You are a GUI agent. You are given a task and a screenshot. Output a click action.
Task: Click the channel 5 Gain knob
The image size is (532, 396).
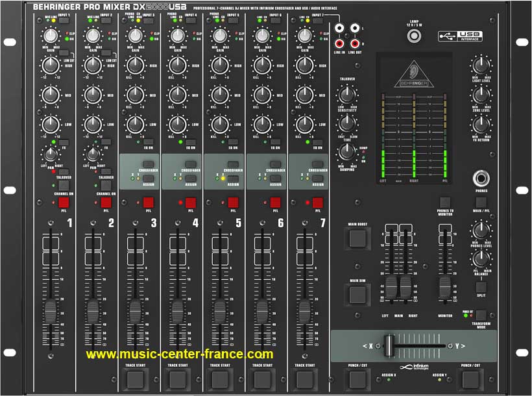pyautogui.click(x=220, y=36)
